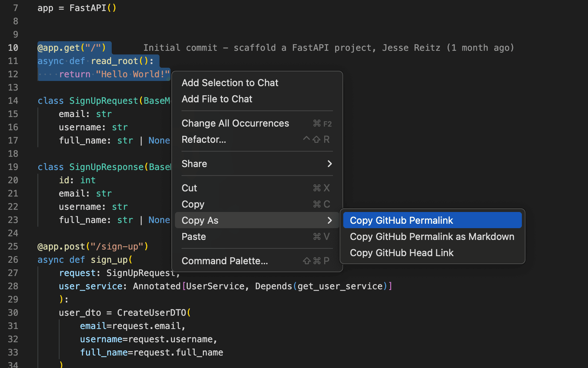Click the Share submenu chevron arrow

(329, 164)
